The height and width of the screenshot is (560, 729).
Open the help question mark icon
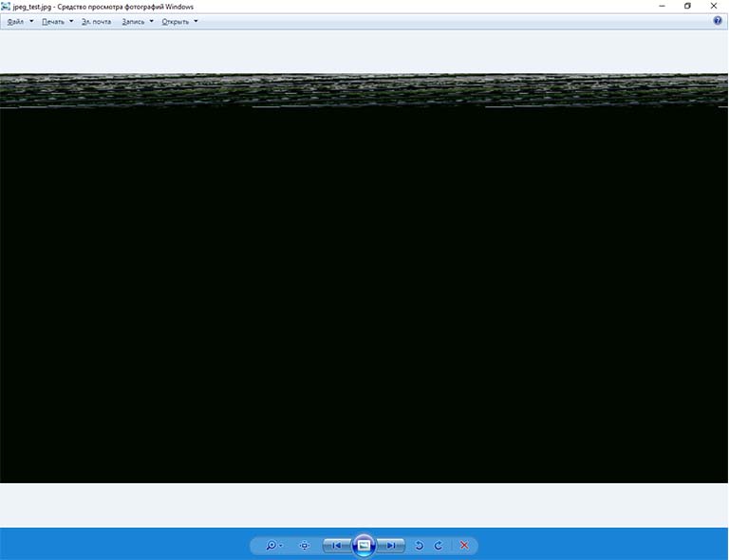tap(718, 21)
